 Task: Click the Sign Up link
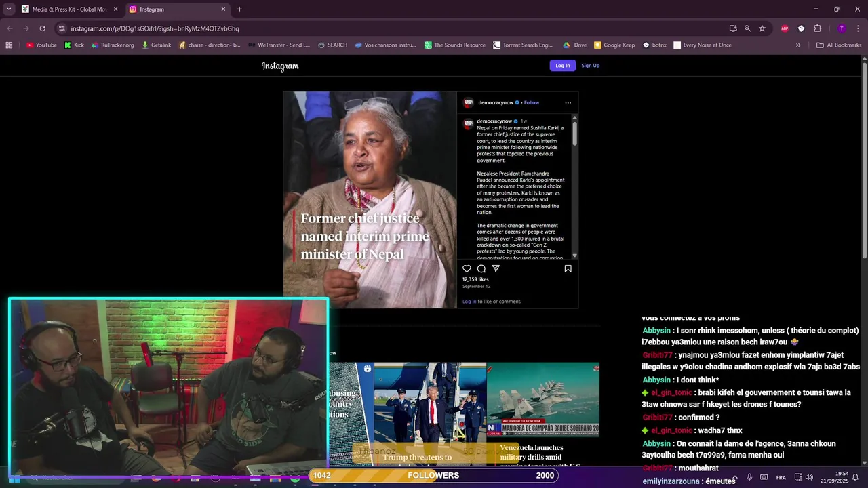[x=590, y=66]
